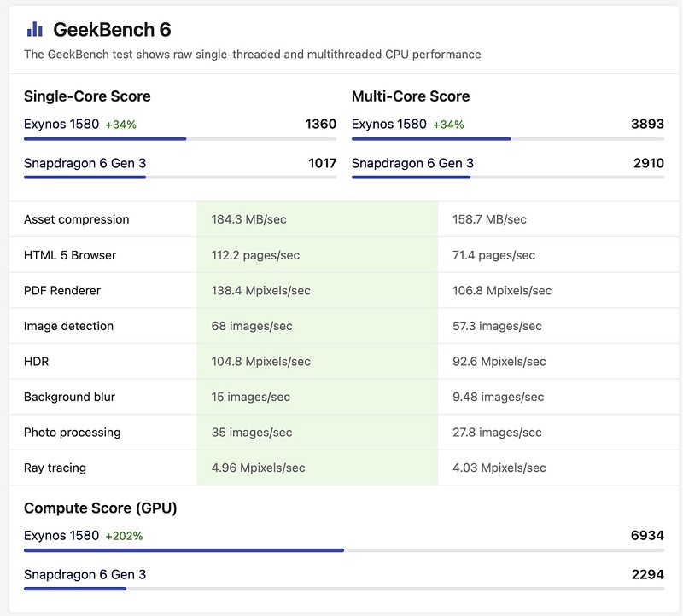This screenshot has width=683, height=616.
Task: Select the Photo processing row label
Action: point(73,433)
